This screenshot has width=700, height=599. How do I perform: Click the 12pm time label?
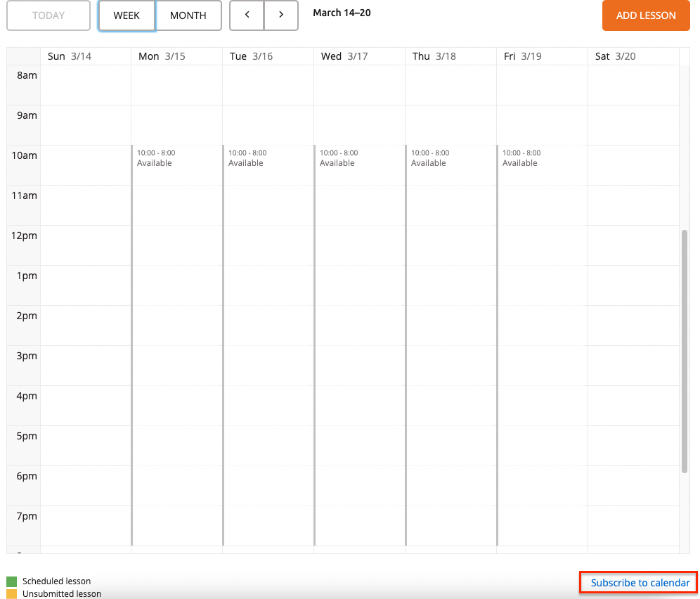tap(24, 236)
